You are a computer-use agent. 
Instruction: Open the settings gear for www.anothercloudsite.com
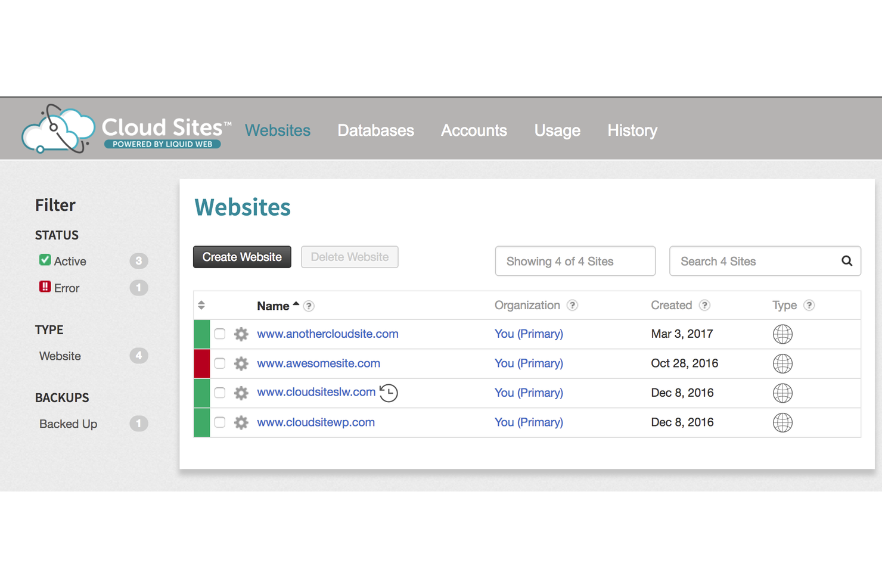pos(241,334)
